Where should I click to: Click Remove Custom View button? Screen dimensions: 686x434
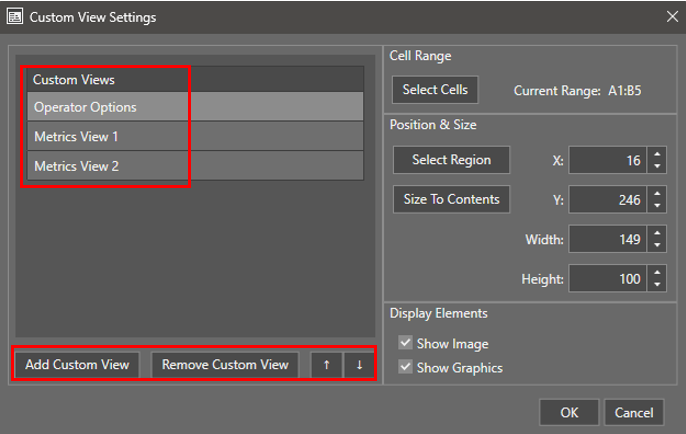tap(225, 365)
